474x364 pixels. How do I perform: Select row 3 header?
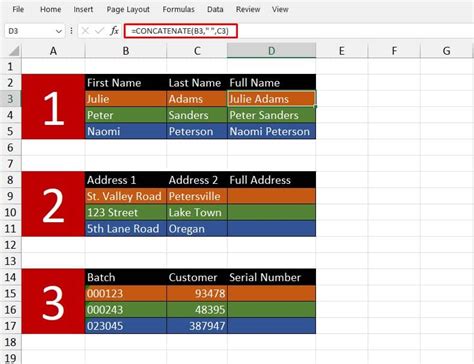point(10,99)
